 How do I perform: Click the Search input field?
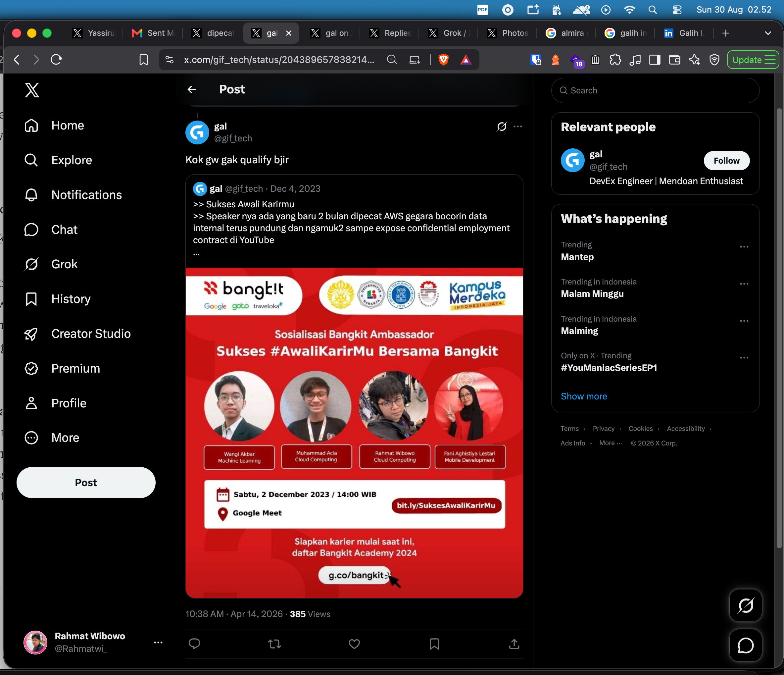coord(655,90)
